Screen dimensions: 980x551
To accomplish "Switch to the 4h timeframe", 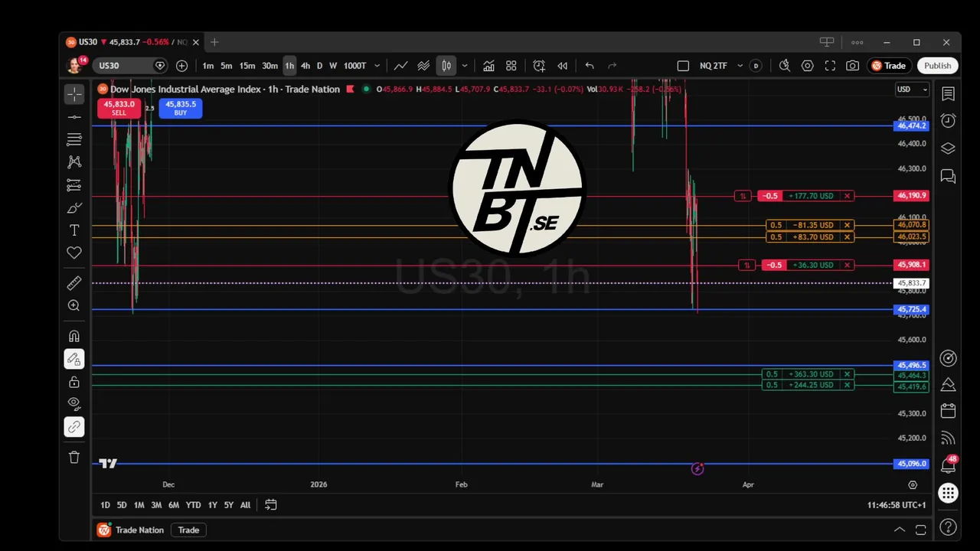I will pyautogui.click(x=305, y=66).
